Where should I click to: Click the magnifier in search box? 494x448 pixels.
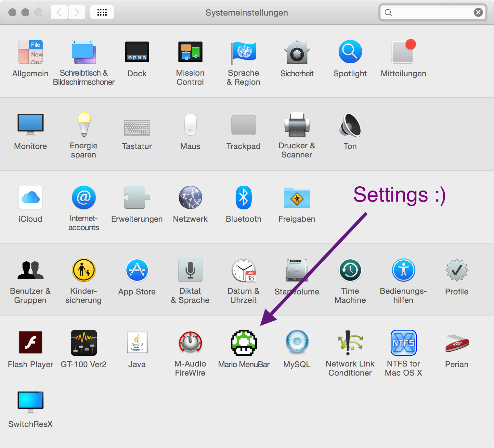coord(388,13)
